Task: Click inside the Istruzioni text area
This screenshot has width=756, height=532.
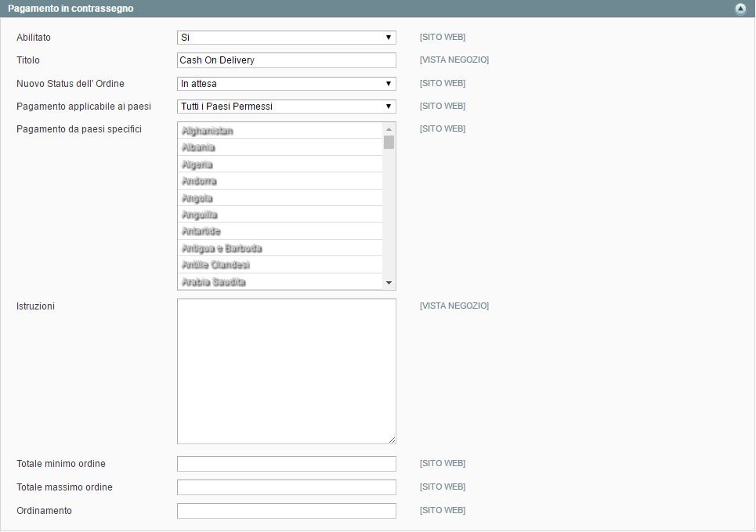Action: [x=286, y=370]
